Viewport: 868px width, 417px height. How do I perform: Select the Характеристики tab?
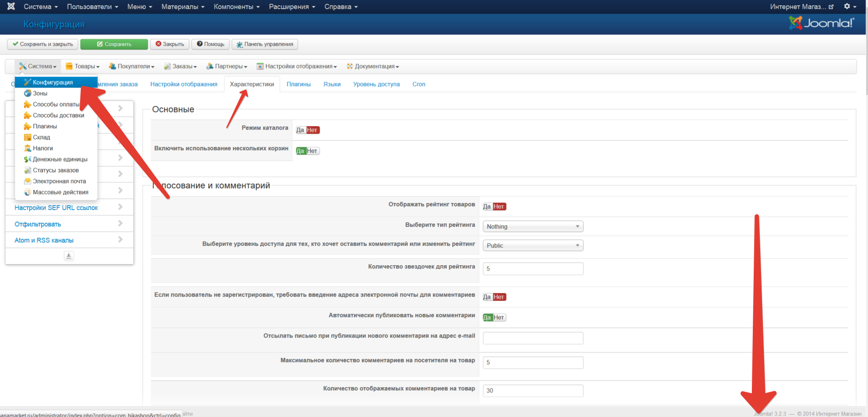[252, 84]
